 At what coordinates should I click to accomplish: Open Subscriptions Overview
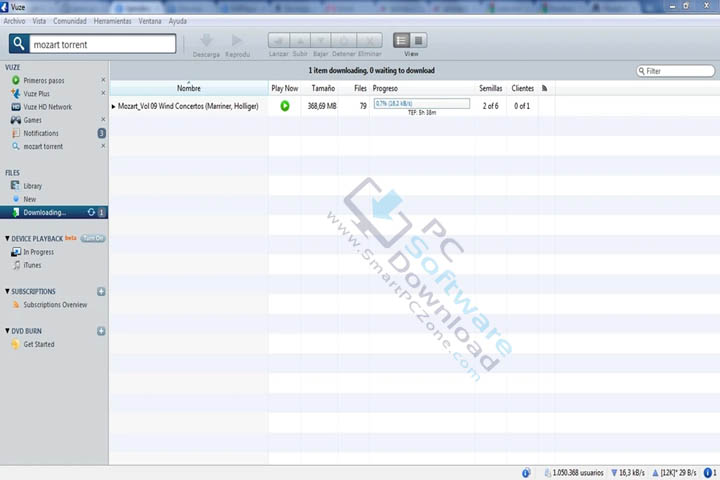55,305
